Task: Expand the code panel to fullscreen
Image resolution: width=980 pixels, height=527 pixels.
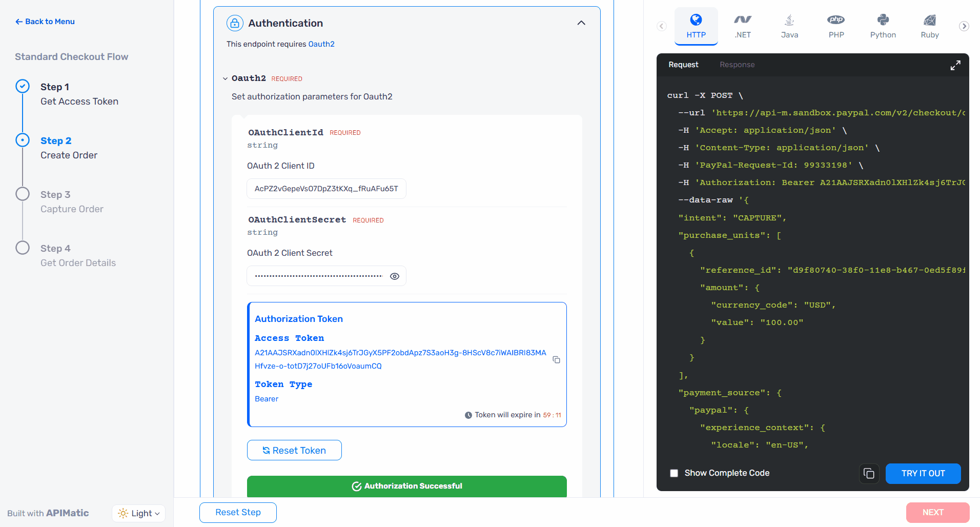Action: [x=955, y=65]
